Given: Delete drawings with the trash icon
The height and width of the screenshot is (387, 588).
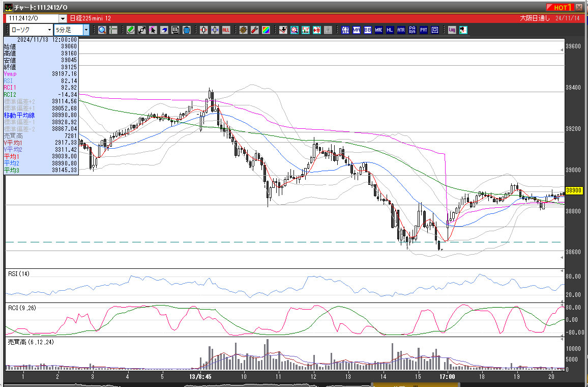Looking at the screenshot, I should [186, 30].
